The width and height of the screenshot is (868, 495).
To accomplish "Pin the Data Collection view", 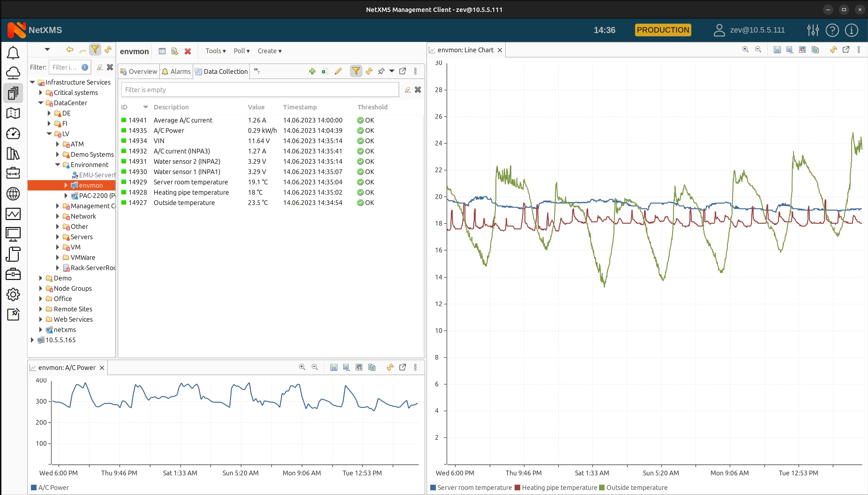I will point(382,71).
